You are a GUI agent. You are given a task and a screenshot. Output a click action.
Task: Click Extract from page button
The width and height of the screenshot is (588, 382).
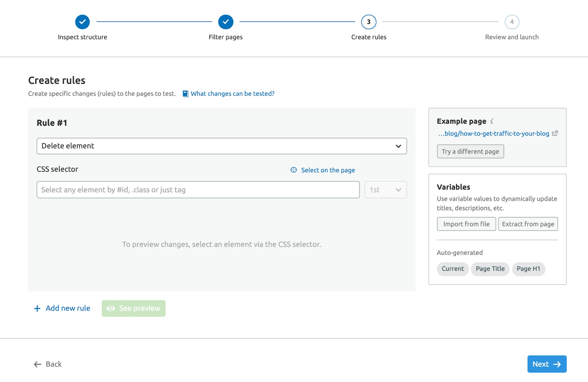pos(528,224)
